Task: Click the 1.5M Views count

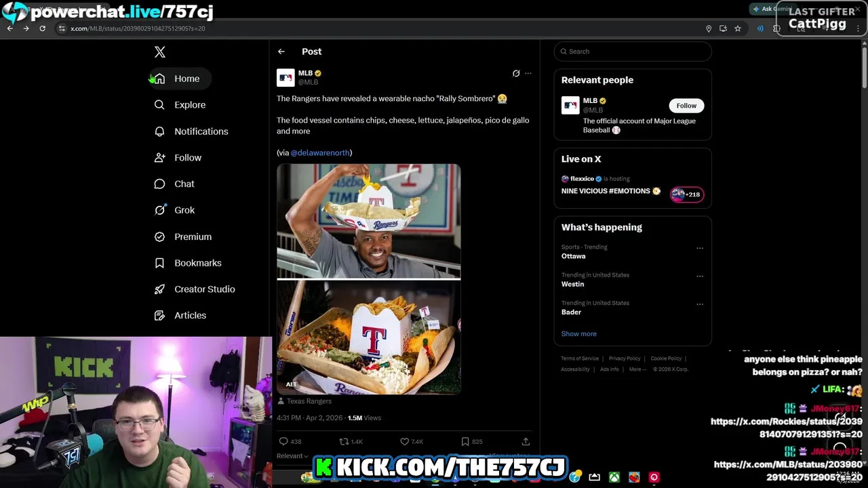Action: pos(364,418)
